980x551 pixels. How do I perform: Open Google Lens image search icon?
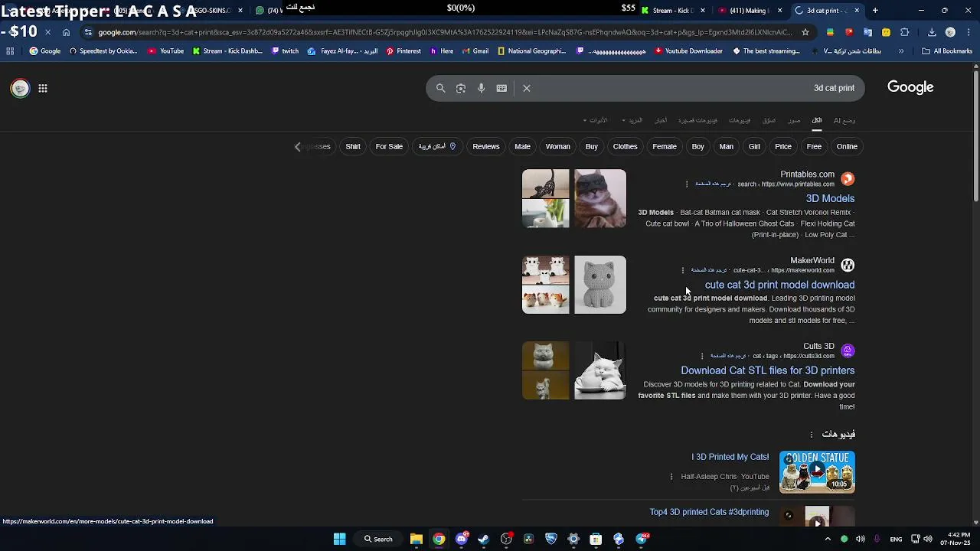(x=461, y=88)
